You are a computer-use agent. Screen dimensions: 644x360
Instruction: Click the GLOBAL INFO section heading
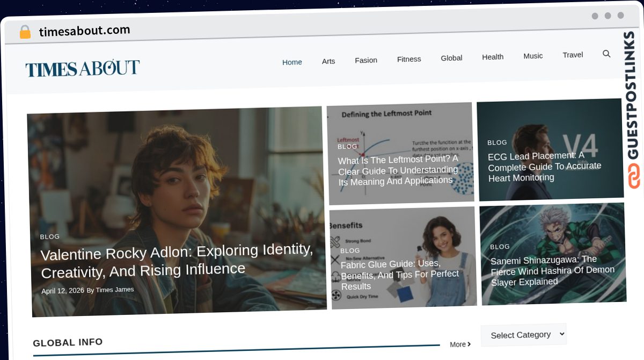click(68, 343)
